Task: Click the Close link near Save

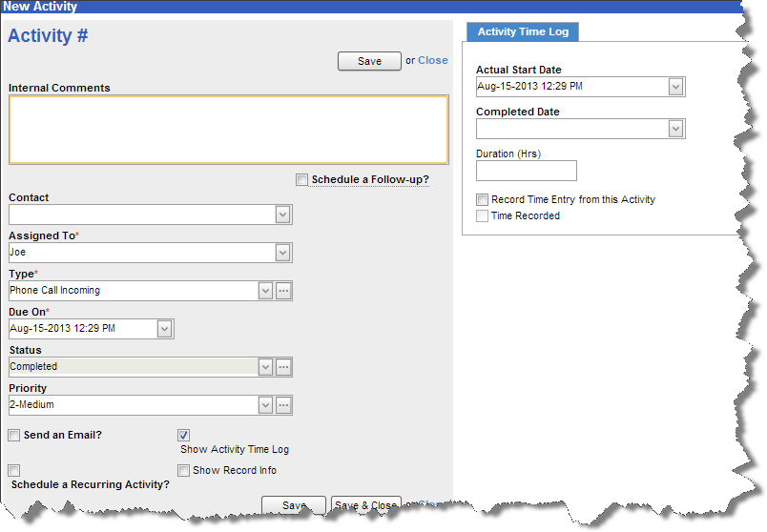Action: point(432,60)
